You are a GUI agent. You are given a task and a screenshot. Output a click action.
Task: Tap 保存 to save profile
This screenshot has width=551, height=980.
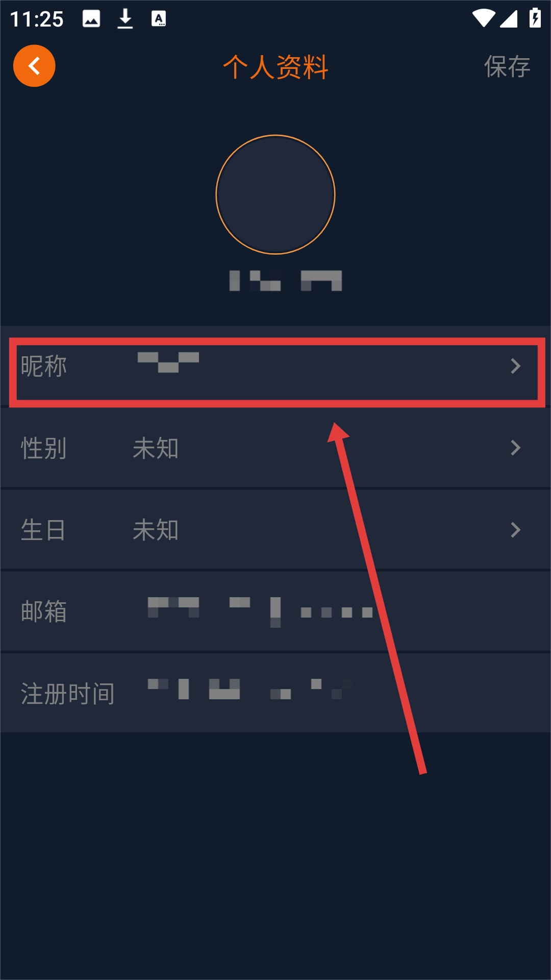click(x=507, y=67)
